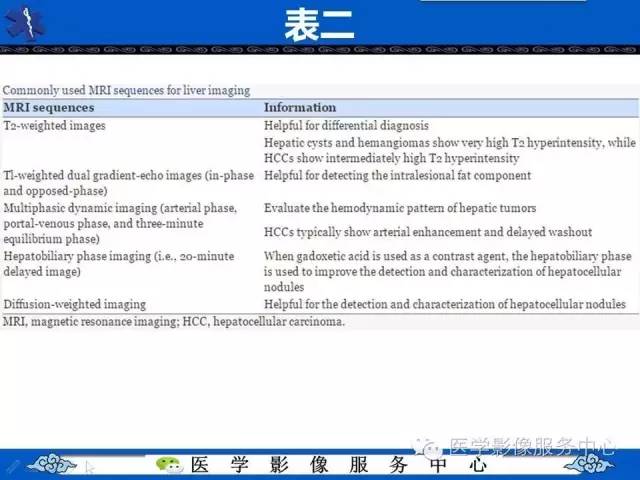640x480 pixels.
Task: Select the 'Multiphasic dynamic imaging' cell
Action: (120, 223)
